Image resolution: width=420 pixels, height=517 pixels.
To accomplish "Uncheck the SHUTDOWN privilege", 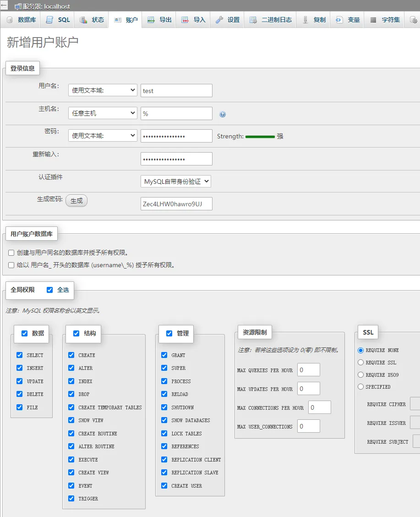I will click(x=164, y=407).
